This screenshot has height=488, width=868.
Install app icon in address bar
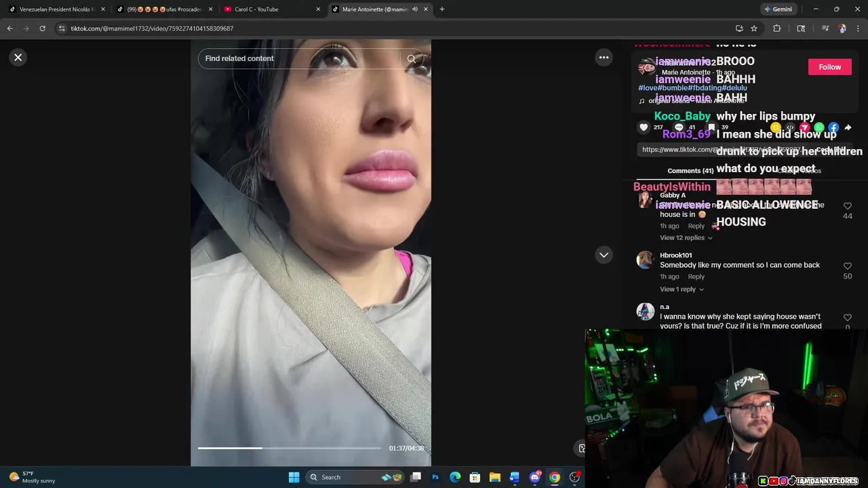click(x=739, y=28)
